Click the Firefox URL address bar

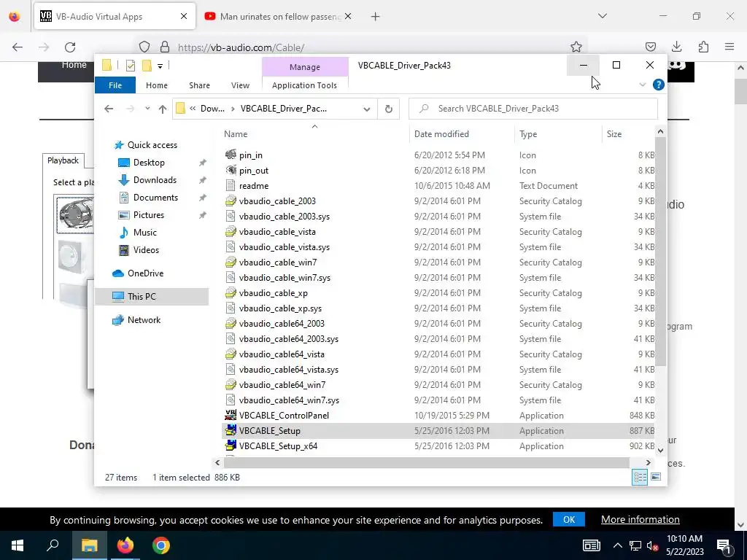click(362, 47)
